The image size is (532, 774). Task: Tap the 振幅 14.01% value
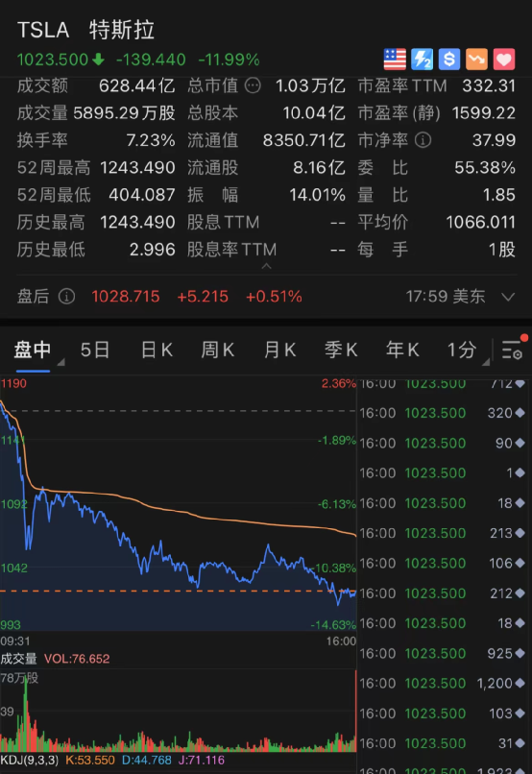[x=317, y=195]
